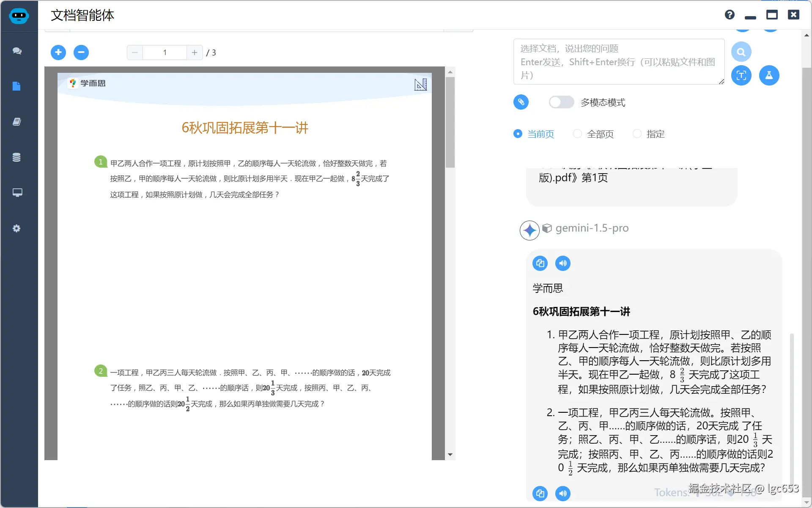
Task: Click the question input text area
Action: (x=618, y=62)
